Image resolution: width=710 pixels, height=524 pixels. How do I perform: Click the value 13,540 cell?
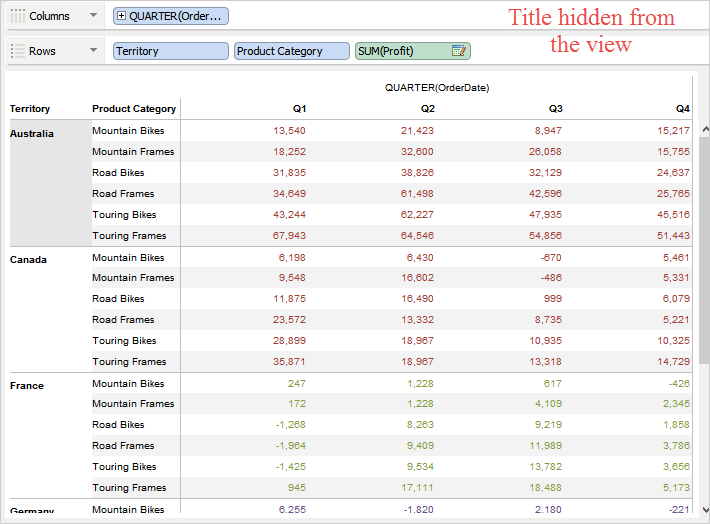point(289,130)
